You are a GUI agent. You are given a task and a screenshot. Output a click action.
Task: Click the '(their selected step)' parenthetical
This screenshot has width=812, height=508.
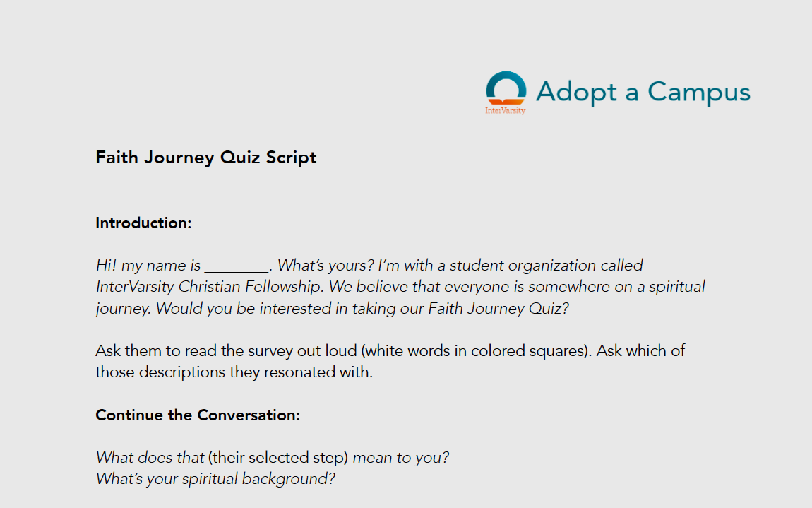tap(278, 458)
